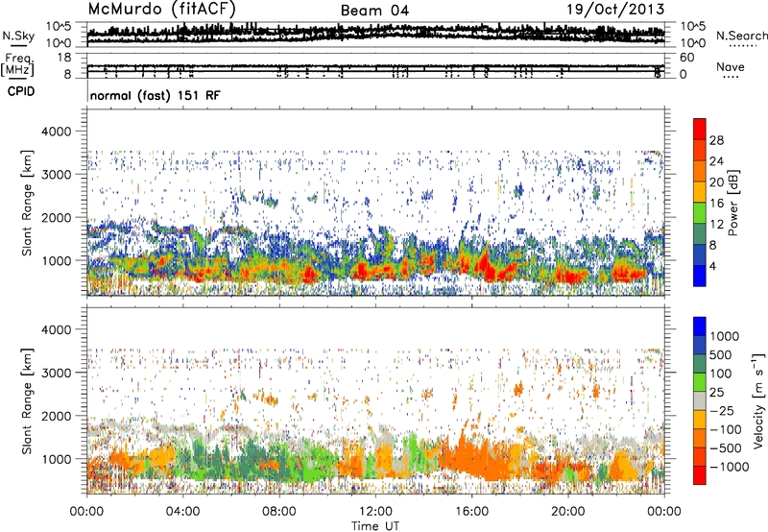Screen dimensions: 768x532
Task: Click the 'McMurdo (fitACF)' title
Action: 161,10
